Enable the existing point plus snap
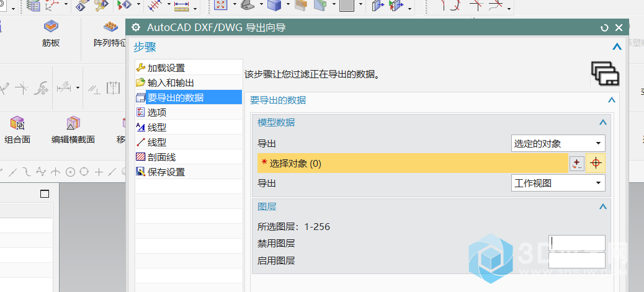This screenshot has height=292, width=644. point(99,172)
